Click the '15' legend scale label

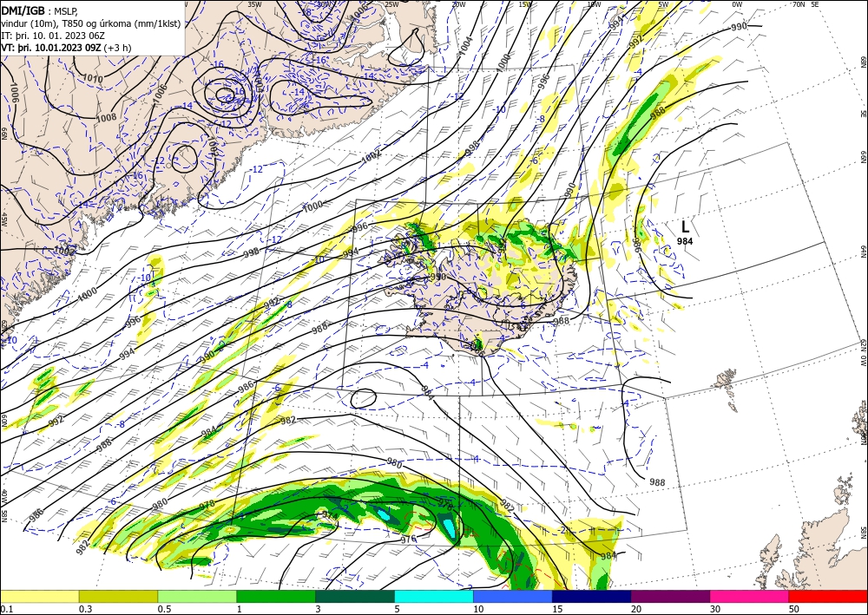tap(557, 609)
